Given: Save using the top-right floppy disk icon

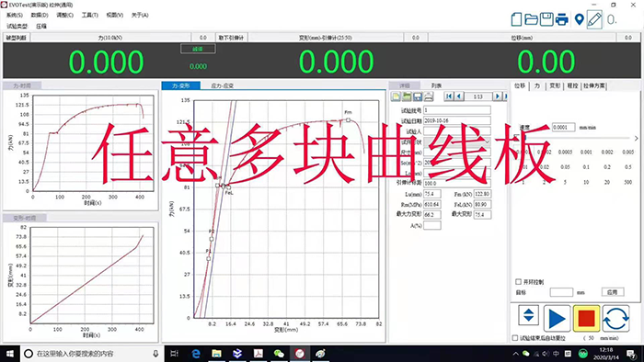Looking at the screenshot, I should 546,19.
